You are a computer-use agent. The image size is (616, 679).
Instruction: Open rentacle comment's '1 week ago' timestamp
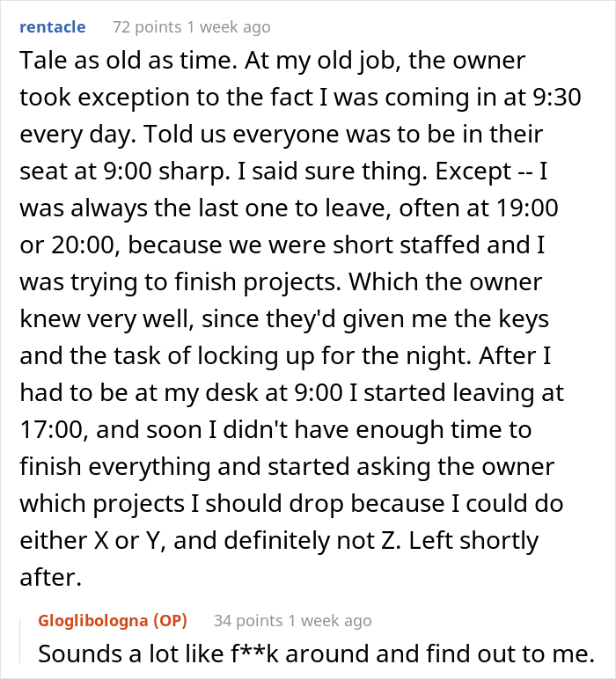coord(229,27)
